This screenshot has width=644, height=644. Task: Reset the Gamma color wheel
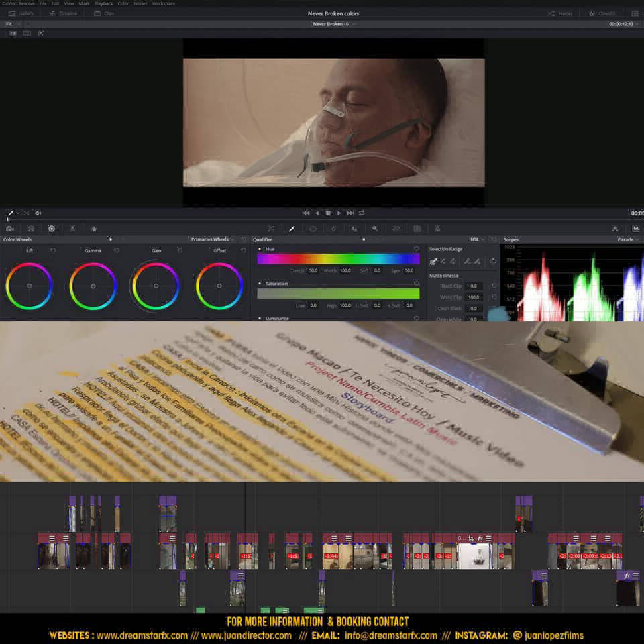point(117,250)
